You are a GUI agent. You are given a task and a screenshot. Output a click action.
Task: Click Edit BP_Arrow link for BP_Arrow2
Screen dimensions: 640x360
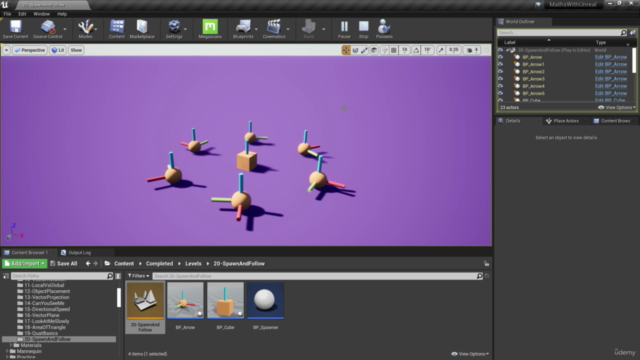tap(611, 71)
